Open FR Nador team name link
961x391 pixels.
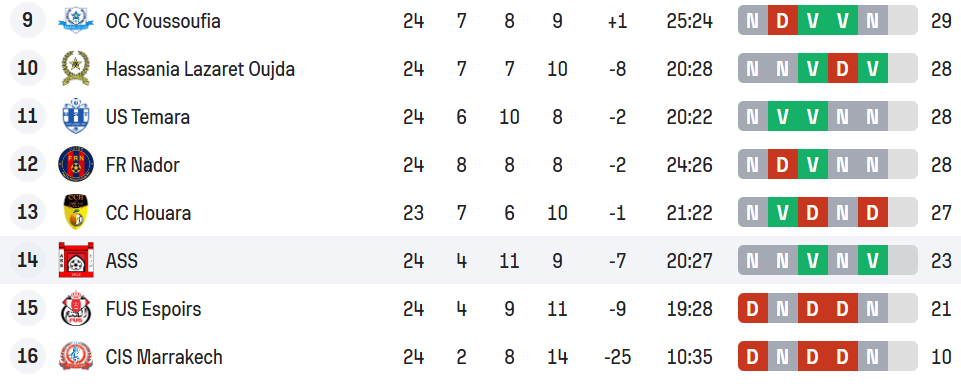pos(143,165)
